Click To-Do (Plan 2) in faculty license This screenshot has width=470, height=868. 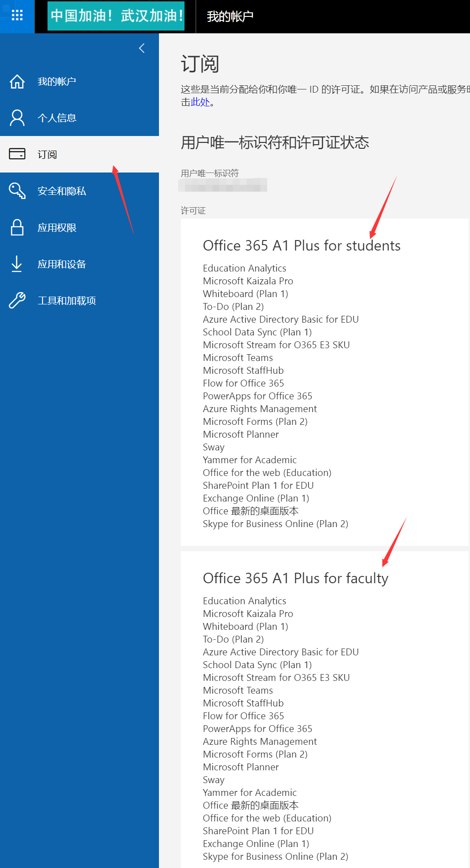(233, 639)
